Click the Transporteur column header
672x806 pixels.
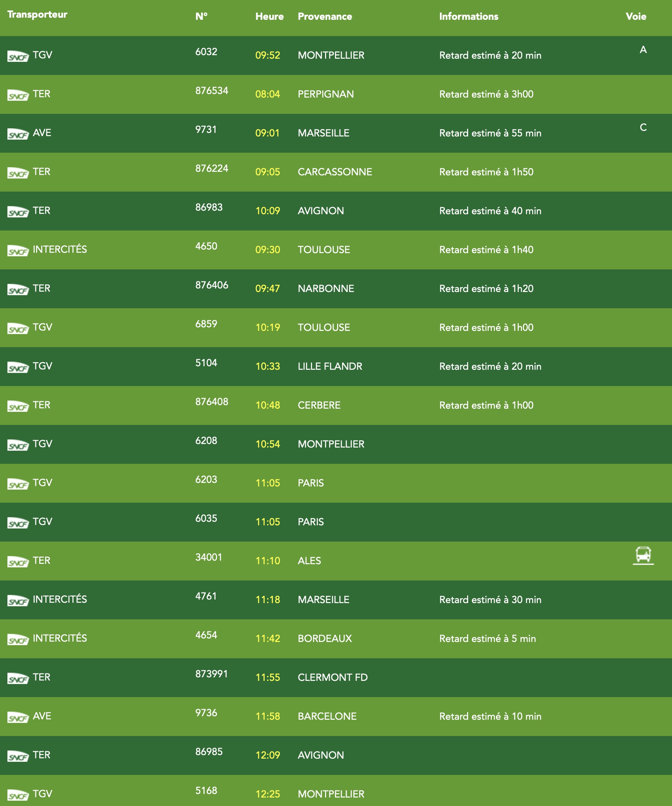point(37,14)
